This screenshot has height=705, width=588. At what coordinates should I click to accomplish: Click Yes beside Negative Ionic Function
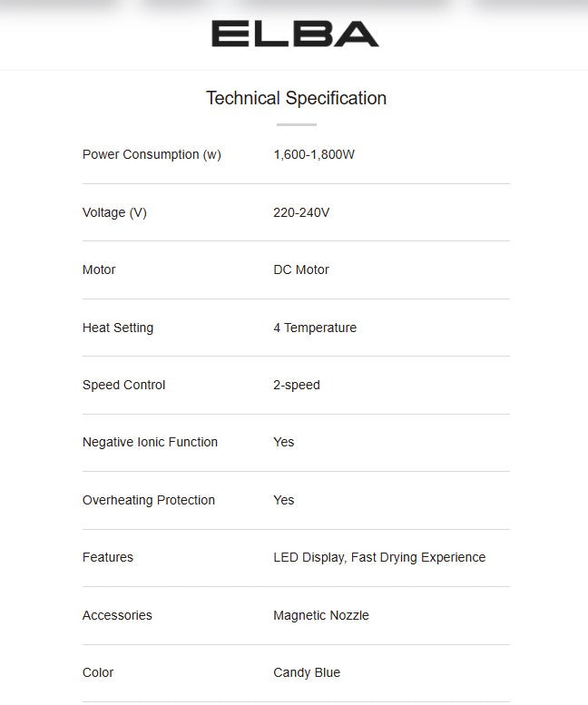coord(284,442)
